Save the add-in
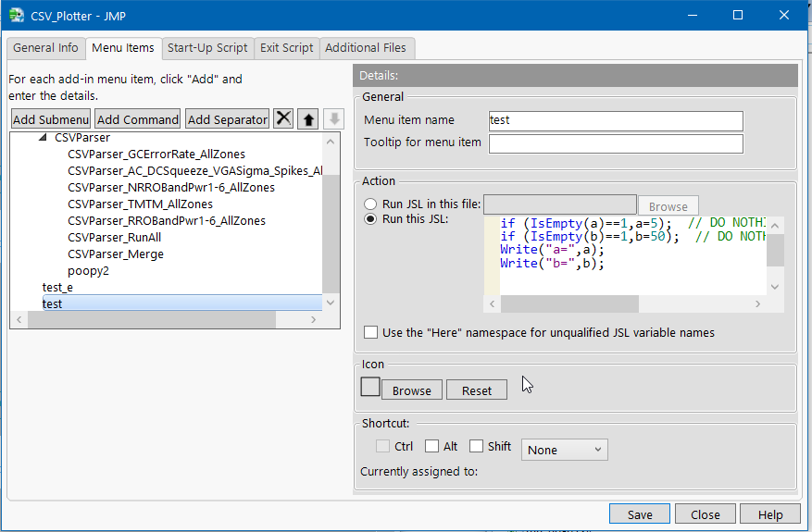This screenshot has width=812, height=532. click(x=640, y=513)
